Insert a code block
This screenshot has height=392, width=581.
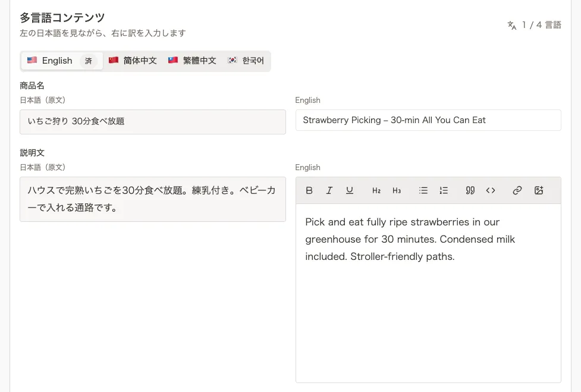(x=491, y=190)
